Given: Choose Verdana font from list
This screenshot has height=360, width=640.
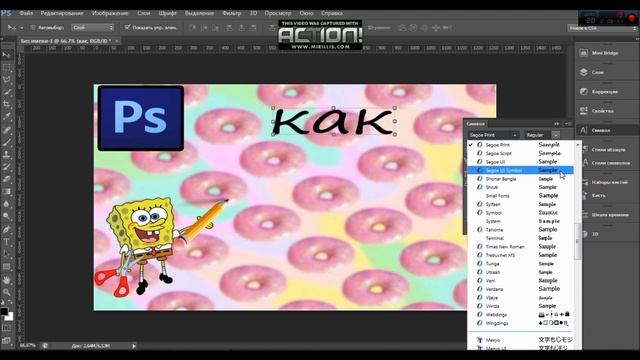Looking at the screenshot, I should pos(520,289).
